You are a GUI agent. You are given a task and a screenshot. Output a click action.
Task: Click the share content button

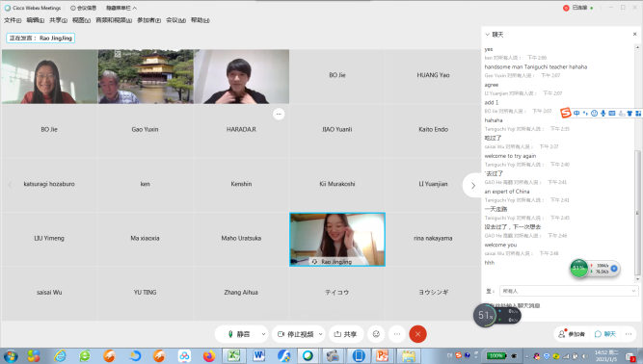click(346, 334)
